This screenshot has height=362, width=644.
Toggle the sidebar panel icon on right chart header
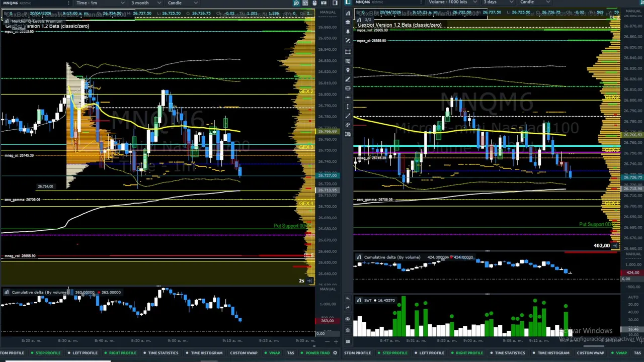click(348, 3)
